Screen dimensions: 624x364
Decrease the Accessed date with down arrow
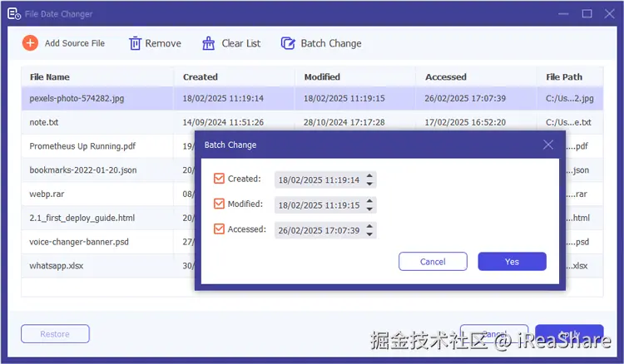point(369,234)
